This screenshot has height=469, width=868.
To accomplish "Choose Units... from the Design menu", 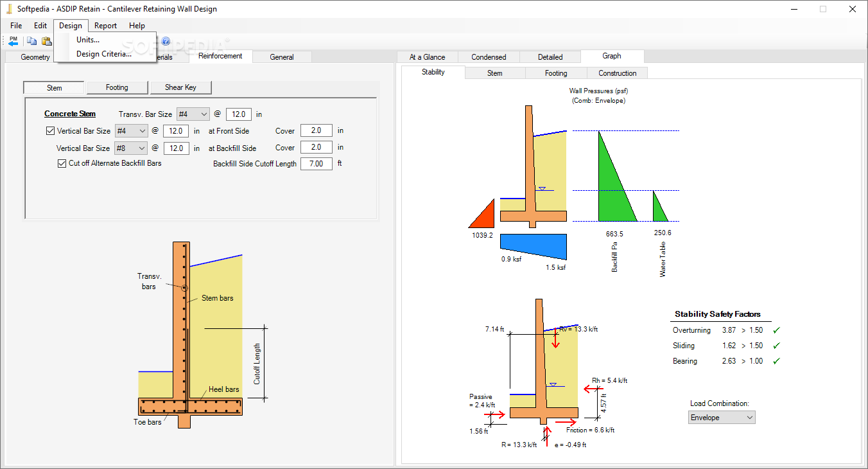I will tap(88, 40).
